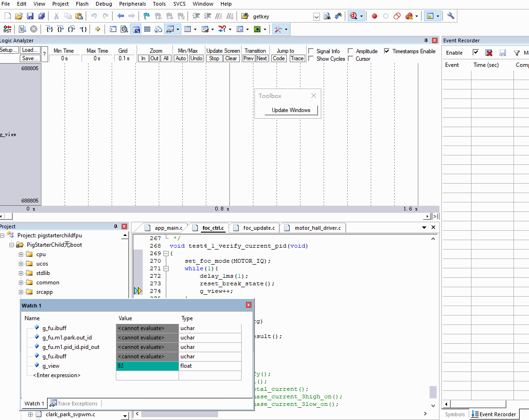This screenshot has height=420, width=529.
Task: Open the debug configuration wrench icon
Action: (x=451, y=16)
